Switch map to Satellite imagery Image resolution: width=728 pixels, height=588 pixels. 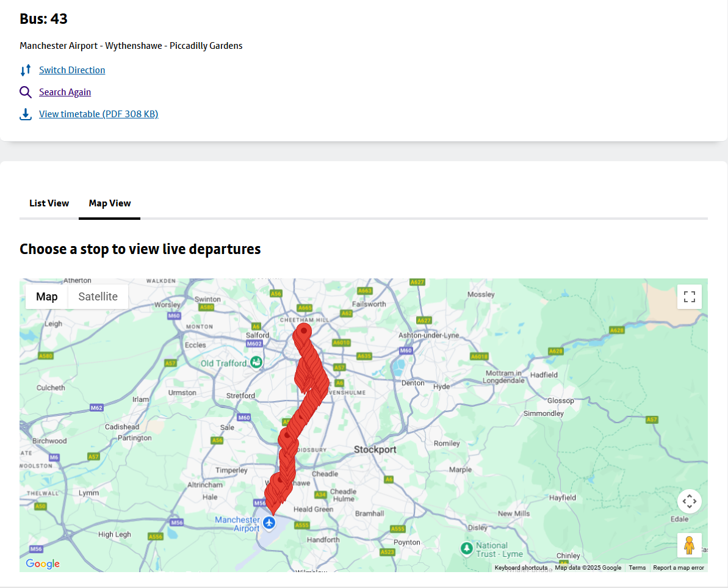[98, 297]
